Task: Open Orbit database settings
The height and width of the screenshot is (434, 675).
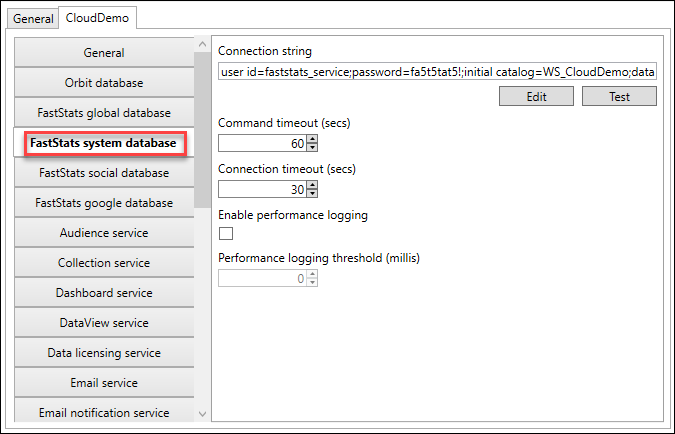Action: click(104, 83)
